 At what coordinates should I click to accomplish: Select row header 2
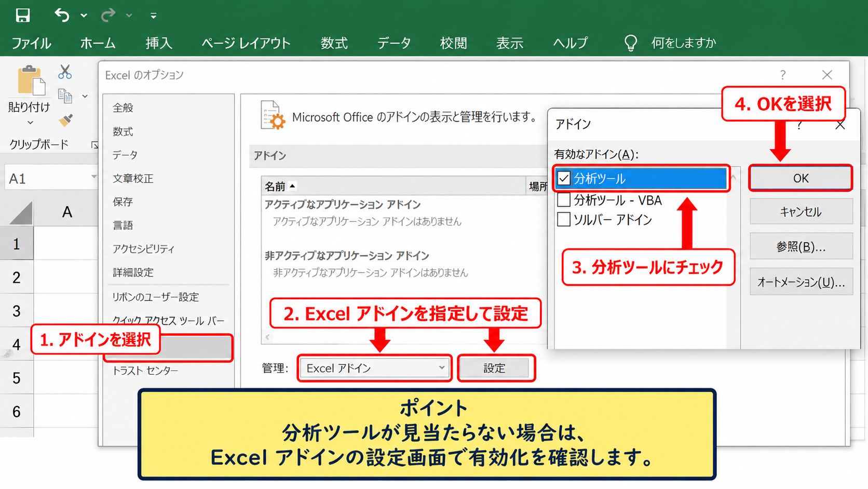point(17,277)
